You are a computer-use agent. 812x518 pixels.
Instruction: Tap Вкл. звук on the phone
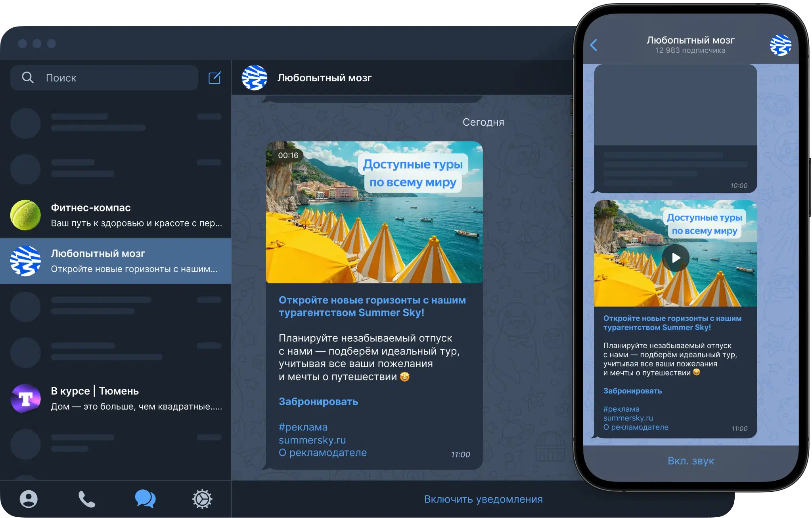tap(691, 461)
